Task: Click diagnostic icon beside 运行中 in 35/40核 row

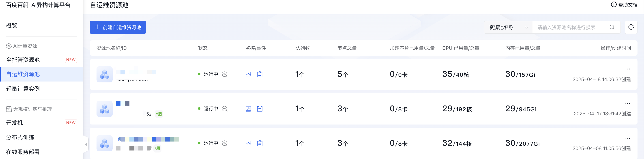Action: 225,74
